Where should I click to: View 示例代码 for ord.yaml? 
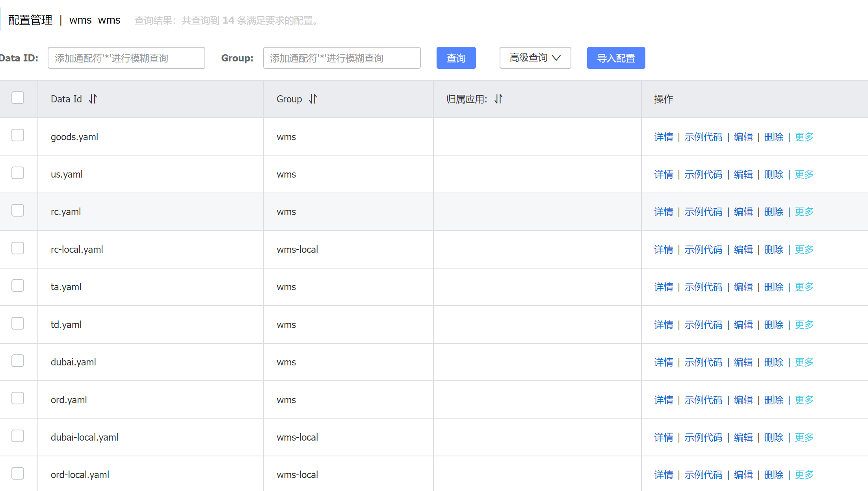(x=703, y=400)
